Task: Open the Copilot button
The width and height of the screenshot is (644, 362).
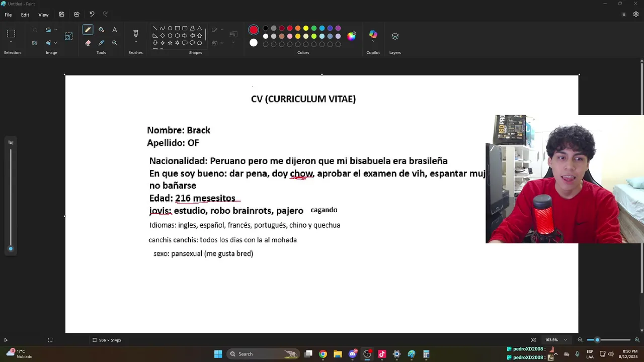Action: [x=373, y=34]
